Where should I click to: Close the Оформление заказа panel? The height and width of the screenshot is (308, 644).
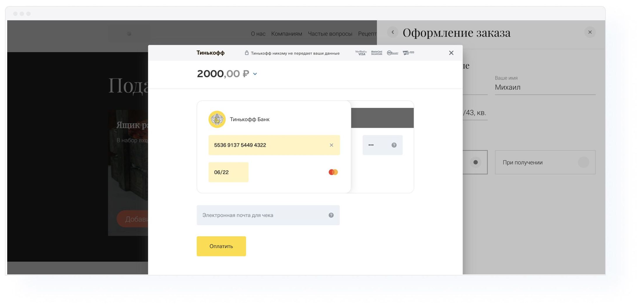pyautogui.click(x=590, y=32)
